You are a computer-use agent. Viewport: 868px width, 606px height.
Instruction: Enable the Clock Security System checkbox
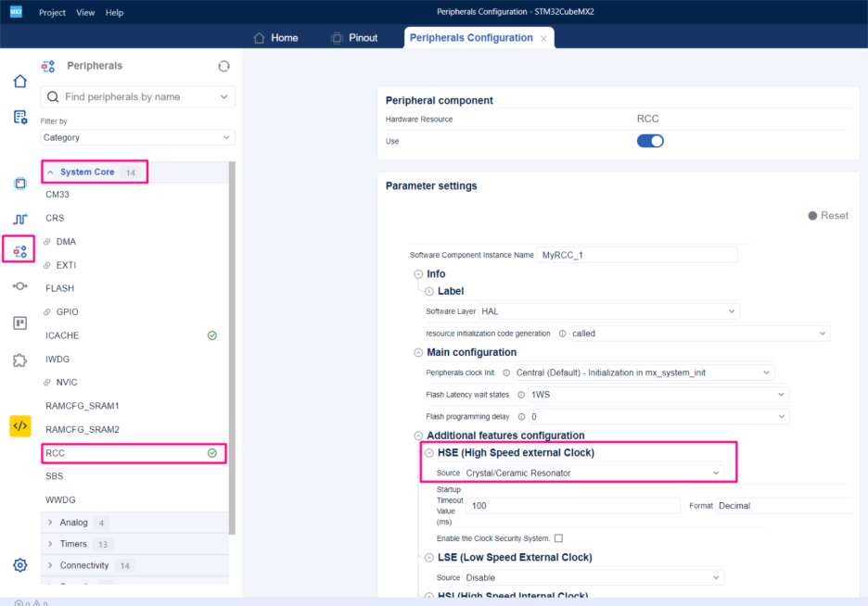pos(558,538)
